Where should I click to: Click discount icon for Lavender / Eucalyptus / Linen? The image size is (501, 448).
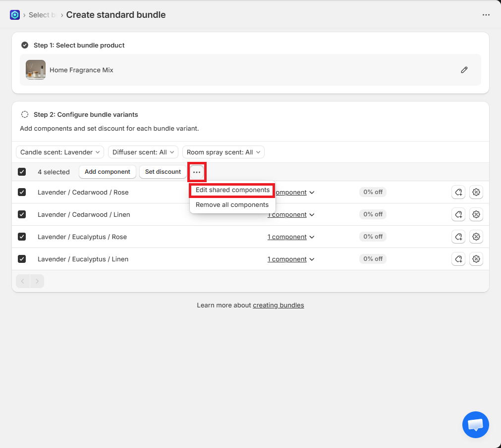pos(476,259)
